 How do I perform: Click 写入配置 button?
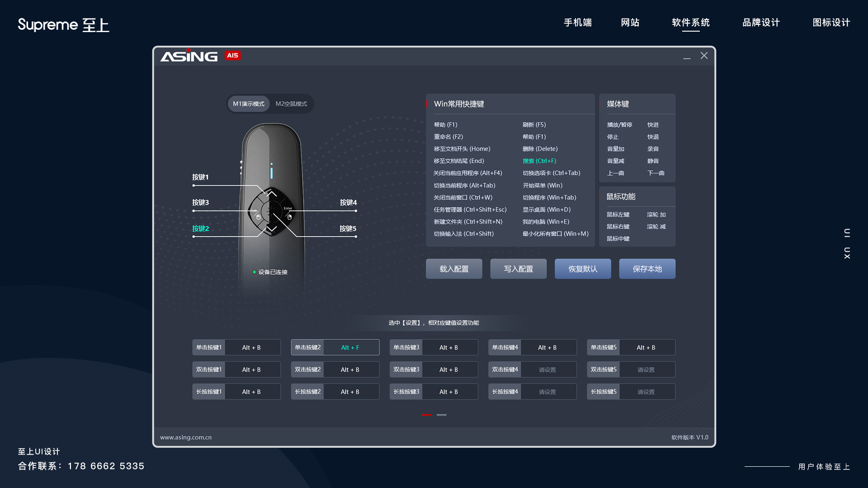(x=519, y=269)
